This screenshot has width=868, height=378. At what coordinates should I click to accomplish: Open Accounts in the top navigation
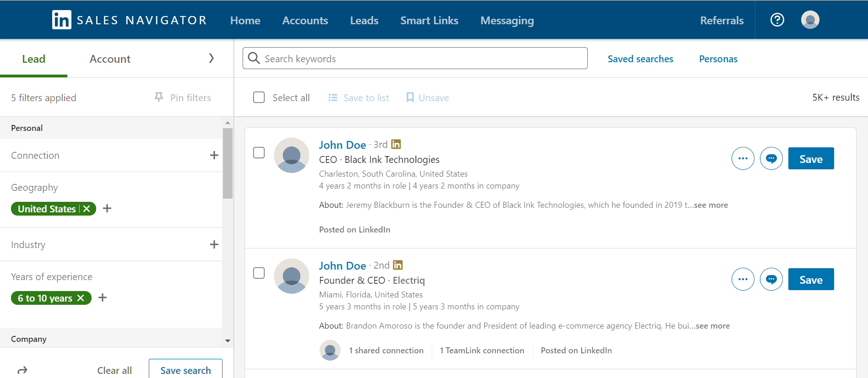coord(305,20)
